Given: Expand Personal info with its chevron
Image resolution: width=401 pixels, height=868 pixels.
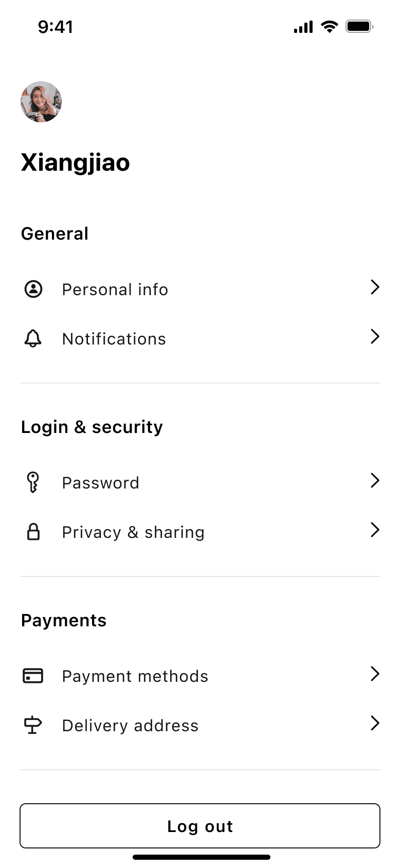Looking at the screenshot, I should [x=375, y=287].
